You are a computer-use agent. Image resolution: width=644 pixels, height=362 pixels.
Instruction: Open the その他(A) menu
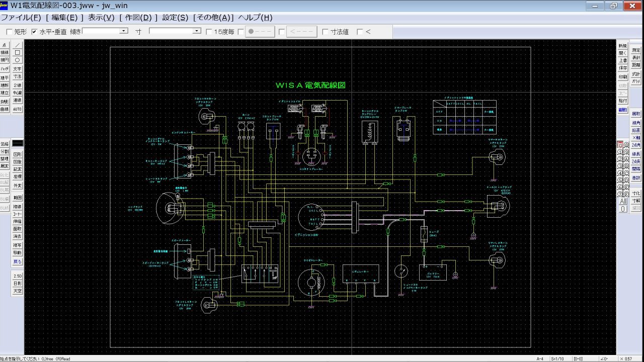pyautogui.click(x=214, y=17)
